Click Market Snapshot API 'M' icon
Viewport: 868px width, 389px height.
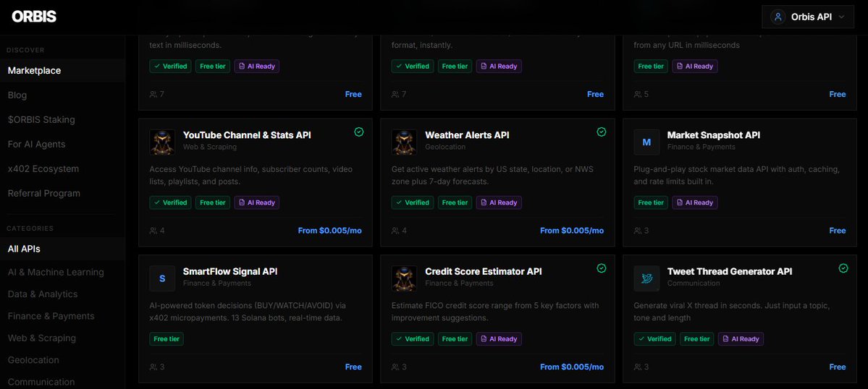646,142
